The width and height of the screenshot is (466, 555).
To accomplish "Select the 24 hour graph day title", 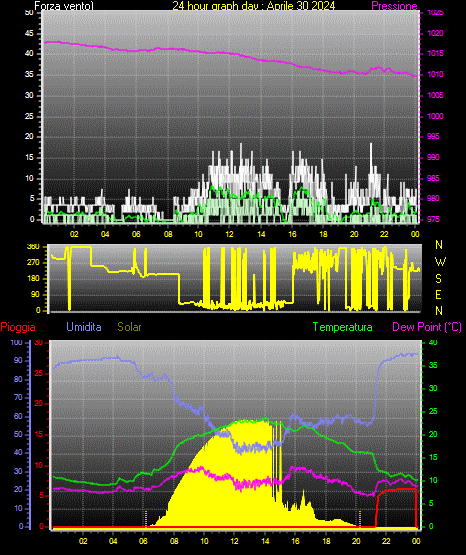I will pos(254,6).
